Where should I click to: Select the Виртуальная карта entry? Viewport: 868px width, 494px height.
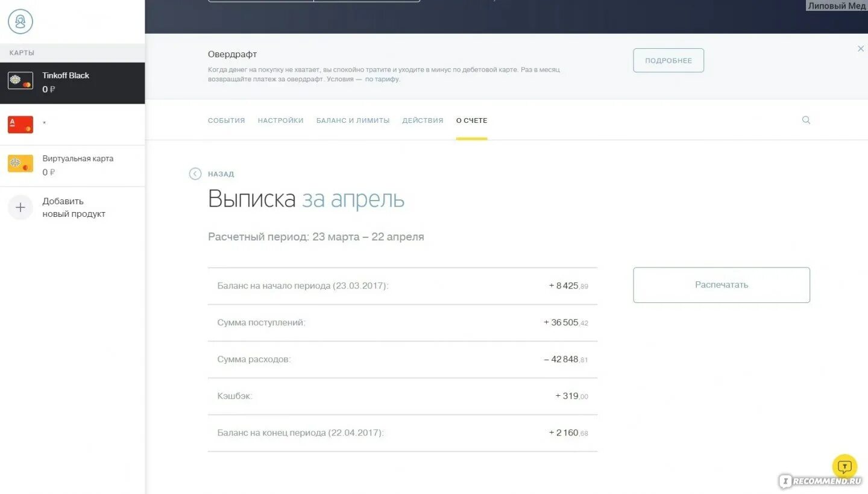[x=72, y=166]
